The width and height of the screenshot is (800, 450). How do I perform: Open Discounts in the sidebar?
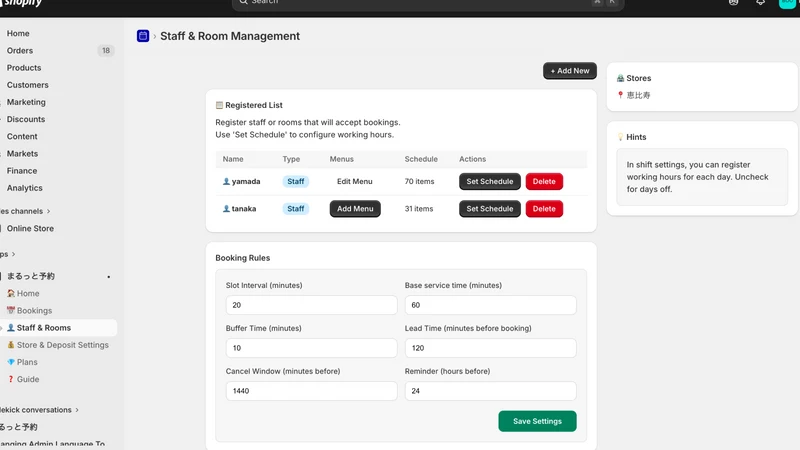click(26, 119)
